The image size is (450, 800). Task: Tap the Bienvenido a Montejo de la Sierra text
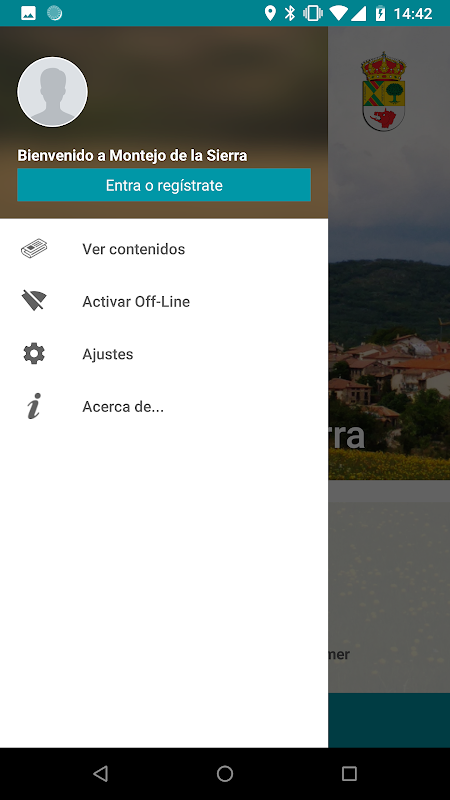click(x=132, y=156)
